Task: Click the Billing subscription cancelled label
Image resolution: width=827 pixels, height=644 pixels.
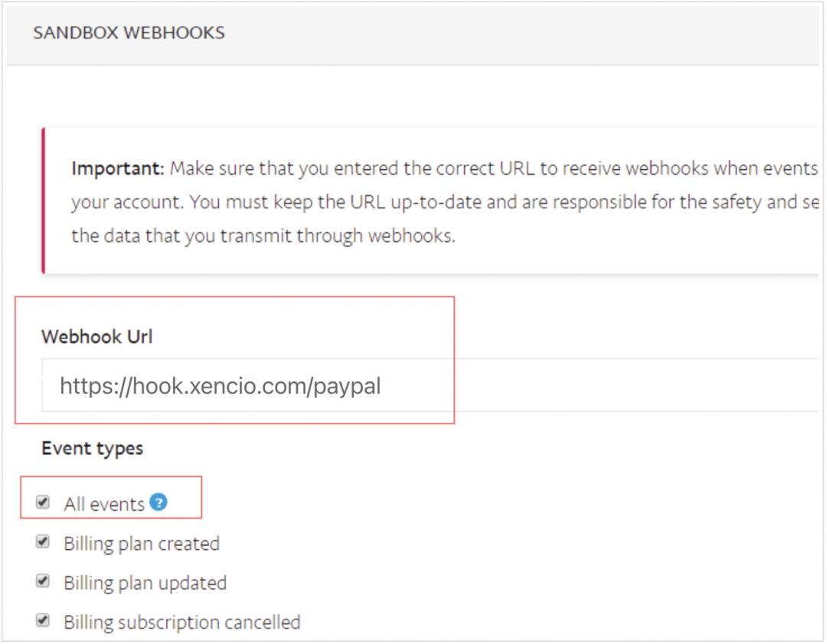Action: coord(181,622)
